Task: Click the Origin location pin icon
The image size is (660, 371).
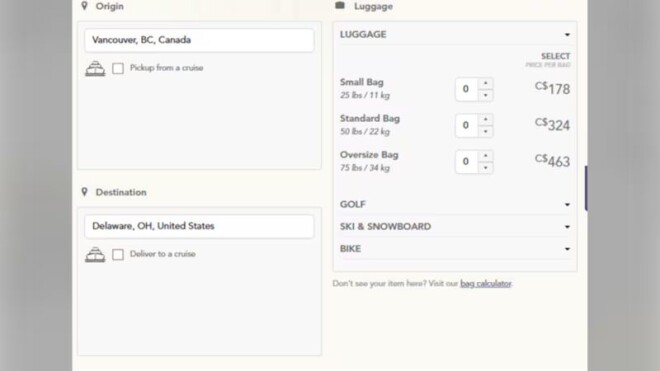Action: click(85, 5)
